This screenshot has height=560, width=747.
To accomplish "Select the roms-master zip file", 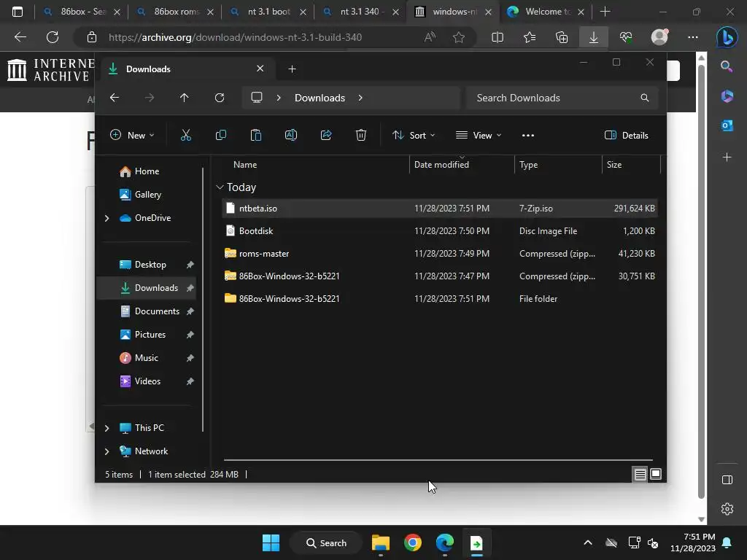I will click(440, 254).
